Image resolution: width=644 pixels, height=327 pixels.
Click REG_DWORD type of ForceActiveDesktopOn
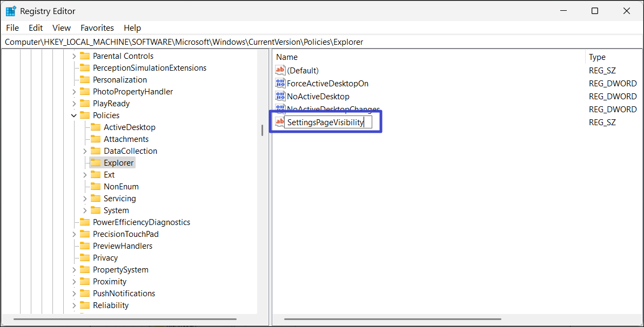click(x=613, y=84)
